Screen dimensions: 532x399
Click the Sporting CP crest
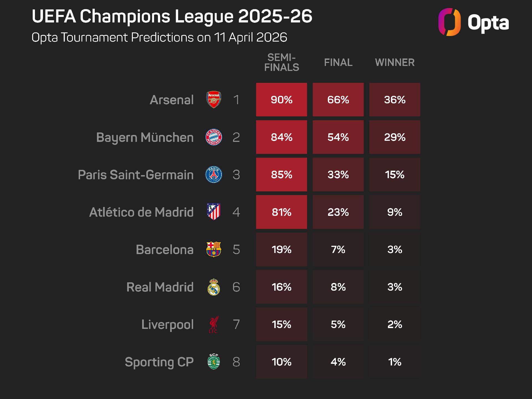[214, 362]
